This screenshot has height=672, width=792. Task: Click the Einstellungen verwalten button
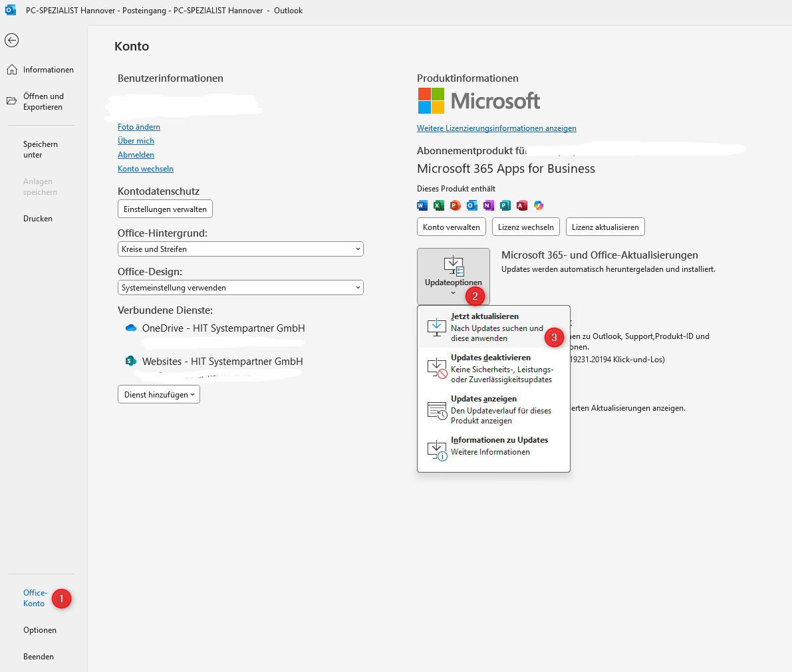(165, 209)
